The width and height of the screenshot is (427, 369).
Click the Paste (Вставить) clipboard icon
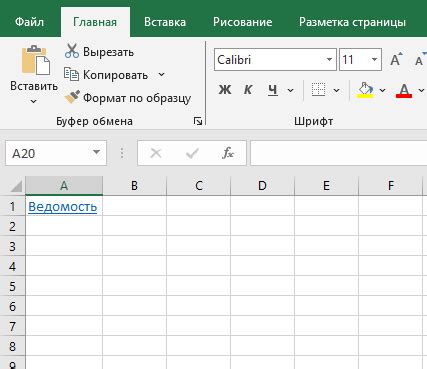pos(35,60)
